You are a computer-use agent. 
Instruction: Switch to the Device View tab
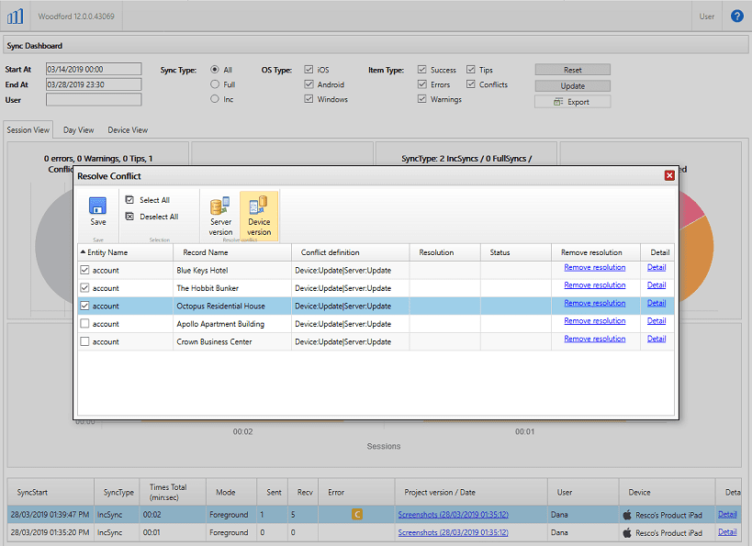[x=128, y=130]
